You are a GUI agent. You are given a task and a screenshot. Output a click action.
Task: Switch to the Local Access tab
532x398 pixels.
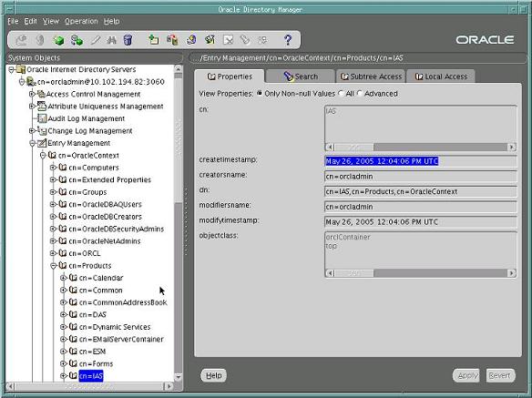click(441, 77)
